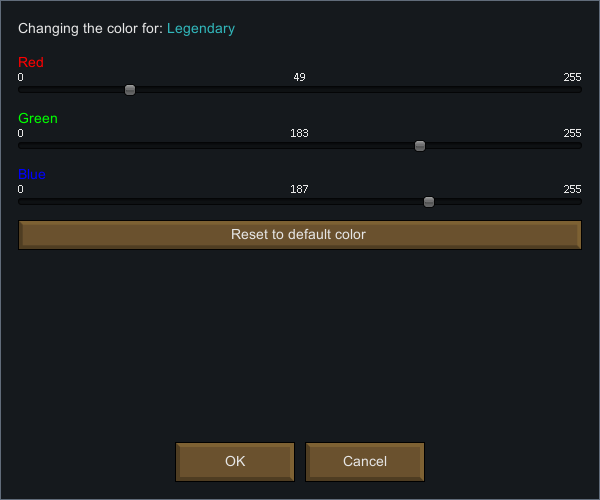Click the Blue channel label

pos(32,174)
